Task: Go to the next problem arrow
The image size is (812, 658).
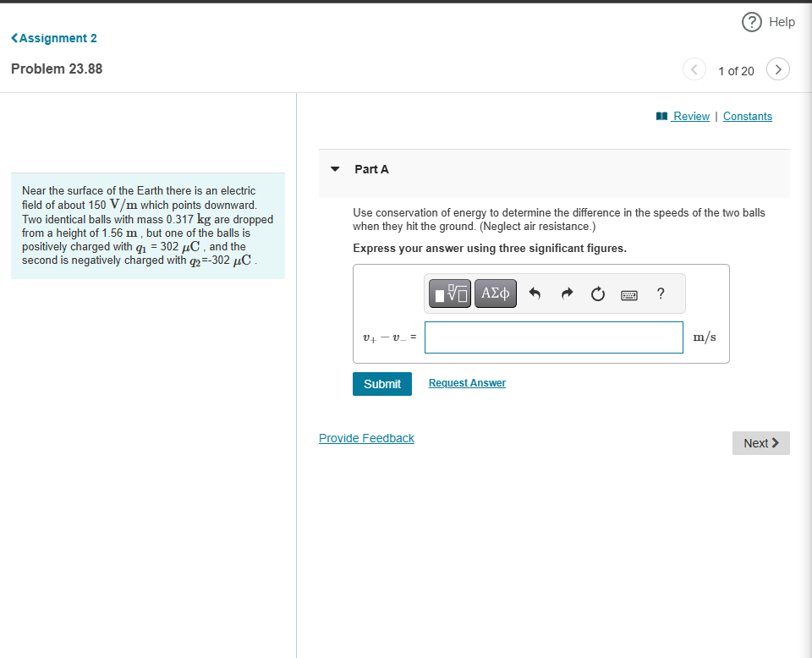Action: click(777, 69)
